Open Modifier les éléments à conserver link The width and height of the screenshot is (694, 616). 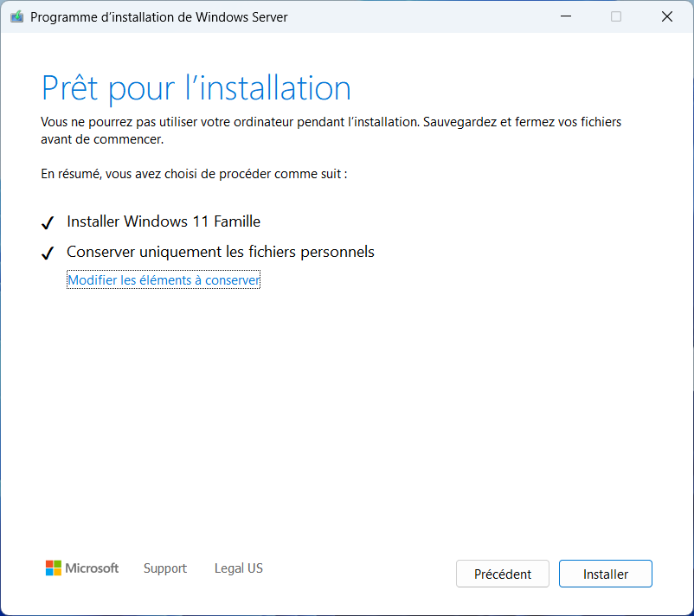point(164,280)
